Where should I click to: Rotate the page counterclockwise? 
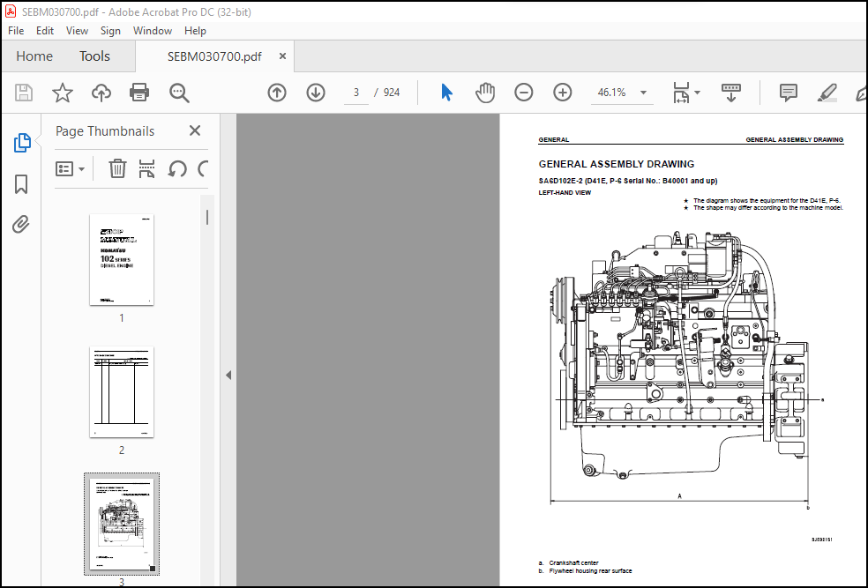coord(177,168)
